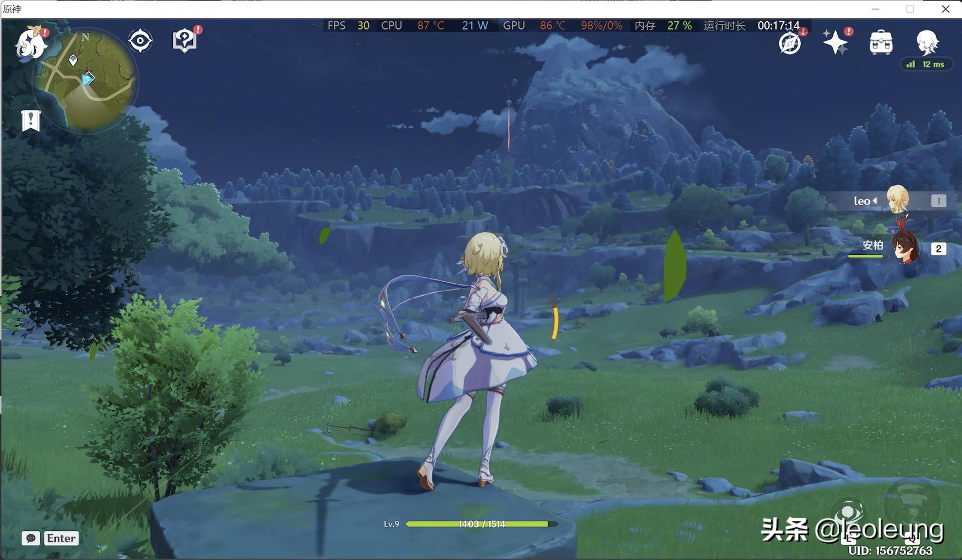Click the 运行时长 00:17:14 runtime readout
Image resolution: width=962 pixels, height=560 pixels.
pyautogui.click(x=751, y=26)
